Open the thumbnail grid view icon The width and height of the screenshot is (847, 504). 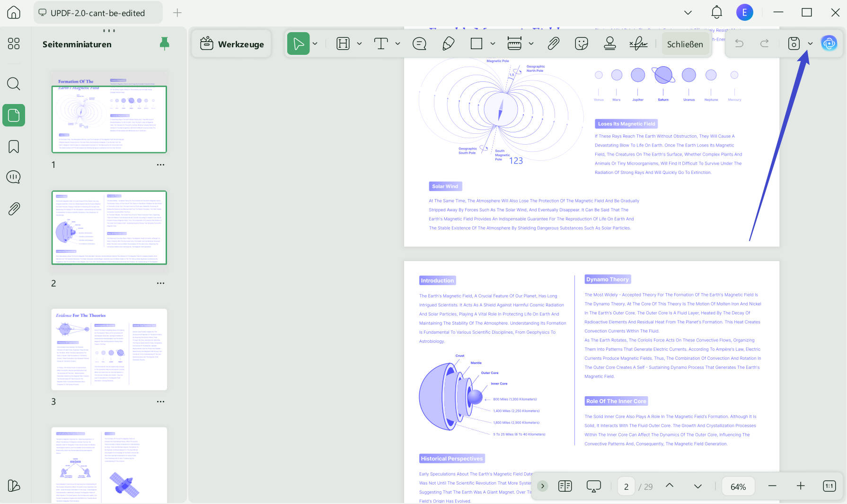tap(14, 43)
